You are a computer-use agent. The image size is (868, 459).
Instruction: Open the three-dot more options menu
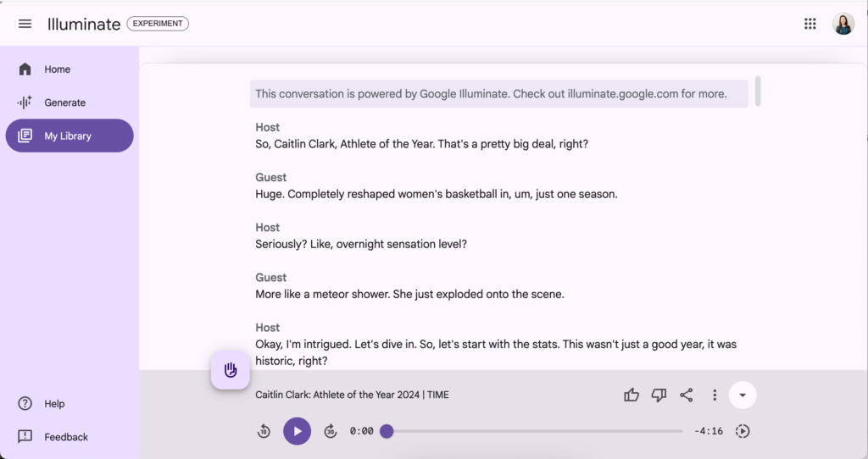[x=715, y=395]
